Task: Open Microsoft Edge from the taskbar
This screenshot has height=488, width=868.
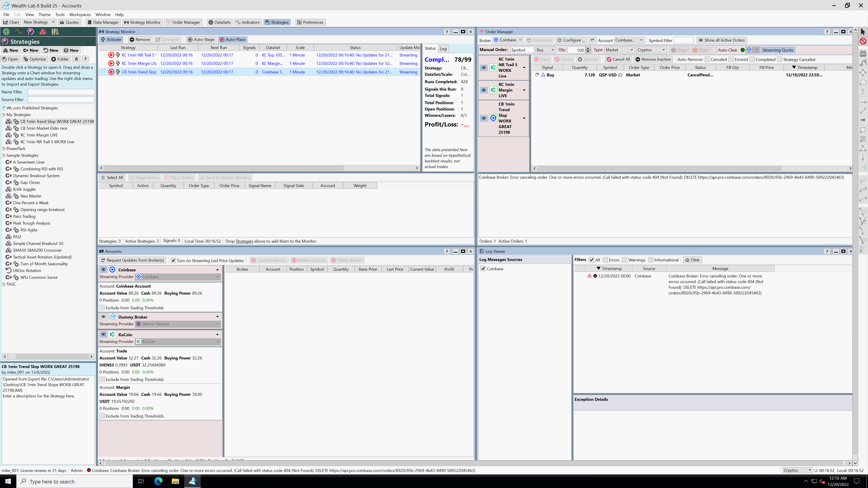Action: pyautogui.click(x=158, y=481)
